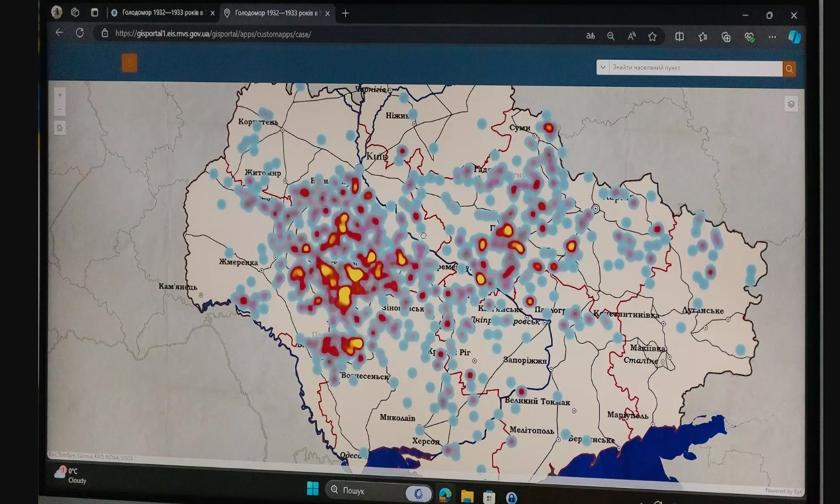840x504 pixels.
Task: Click the orange icon in app header
Action: [x=130, y=63]
